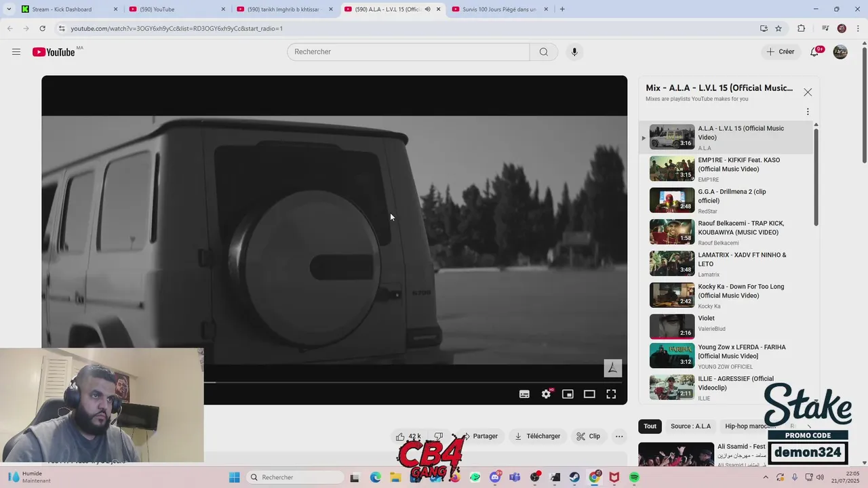Click the Clip button
The width and height of the screenshot is (868, 488).
589,436
